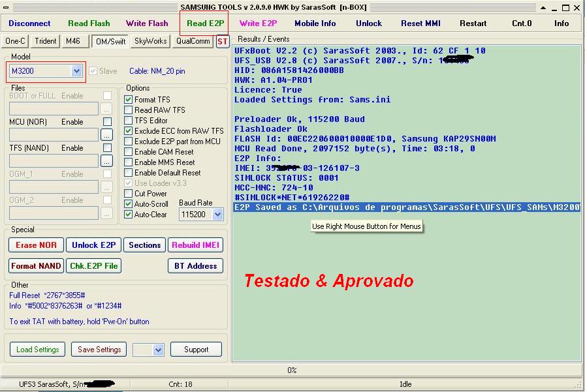Click the Unlock toolbar button
This screenshot has width=585, height=392.
(369, 23)
